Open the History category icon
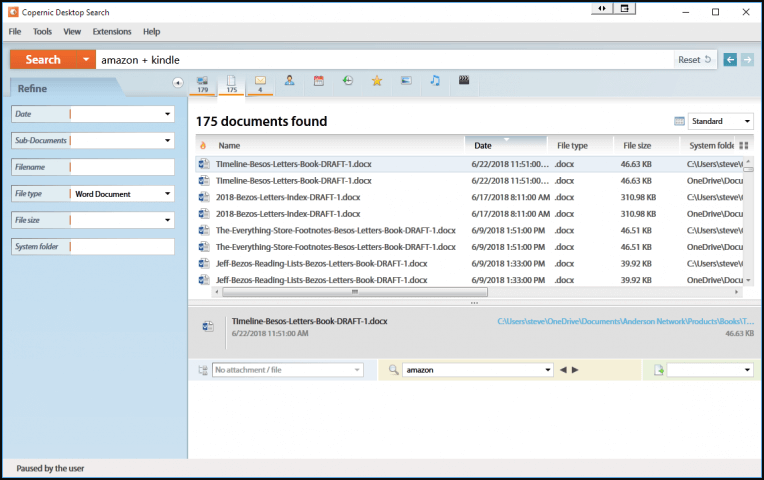The image size is (764, 480). pos(347,80)
